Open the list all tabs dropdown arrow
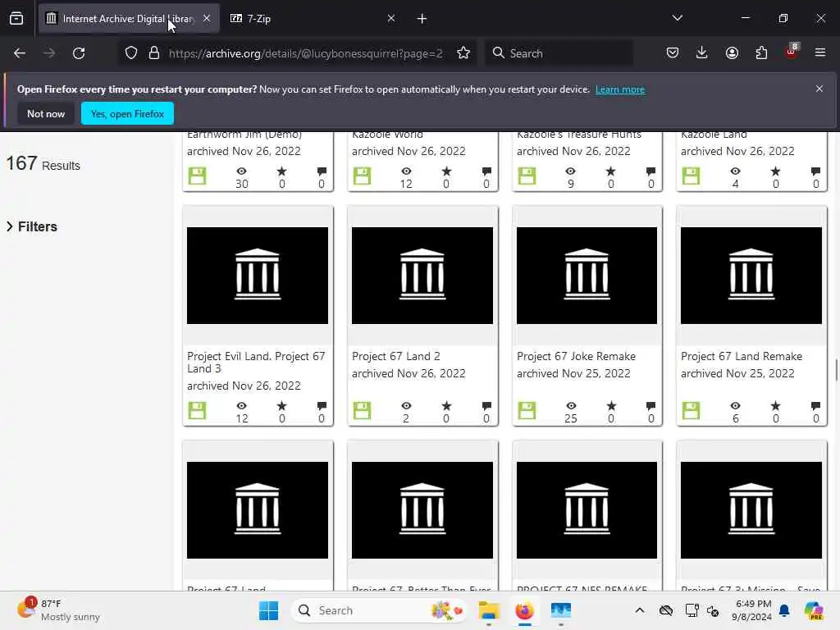The width and height of the screenshot is (840, 630). (677, 18)
